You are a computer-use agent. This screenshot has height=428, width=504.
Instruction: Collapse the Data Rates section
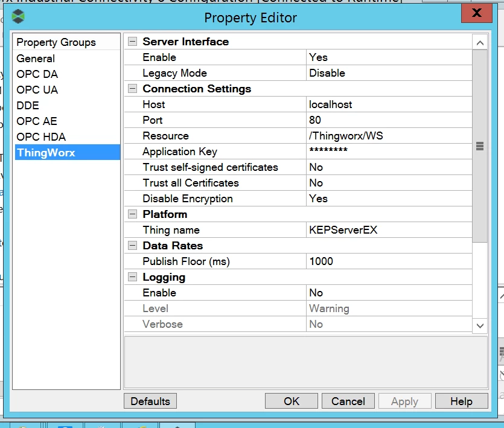click(132, 246)
